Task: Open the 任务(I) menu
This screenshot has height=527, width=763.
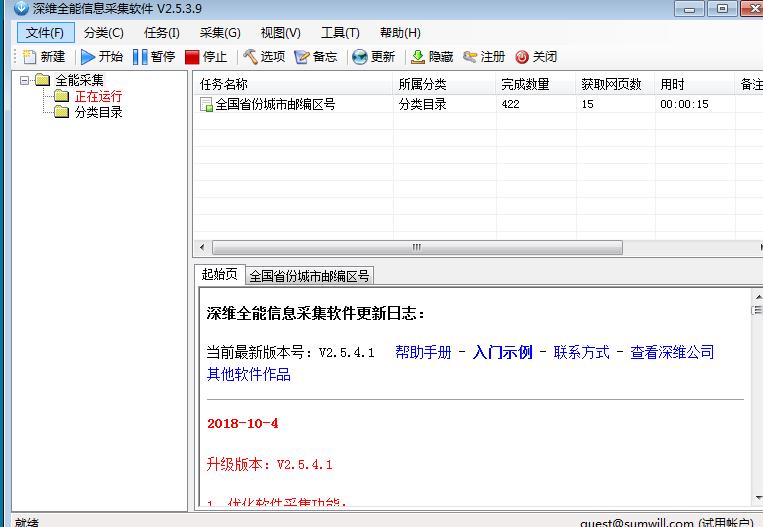Action: coord(162,33)
